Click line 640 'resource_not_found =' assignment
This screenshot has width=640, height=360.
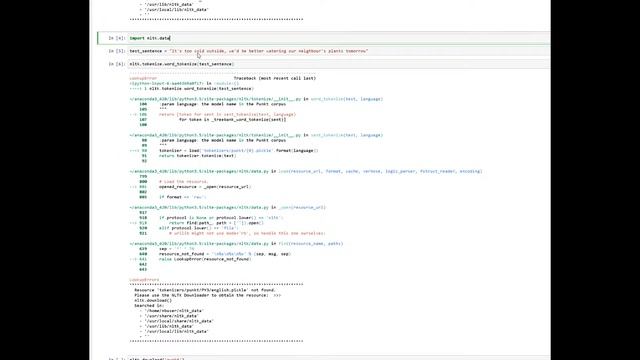tap(225, 254)
